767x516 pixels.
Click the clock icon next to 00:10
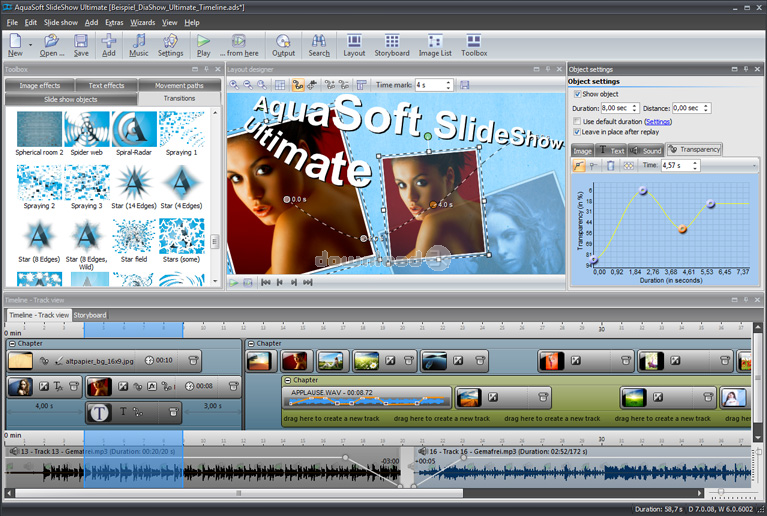coord(150,360)
